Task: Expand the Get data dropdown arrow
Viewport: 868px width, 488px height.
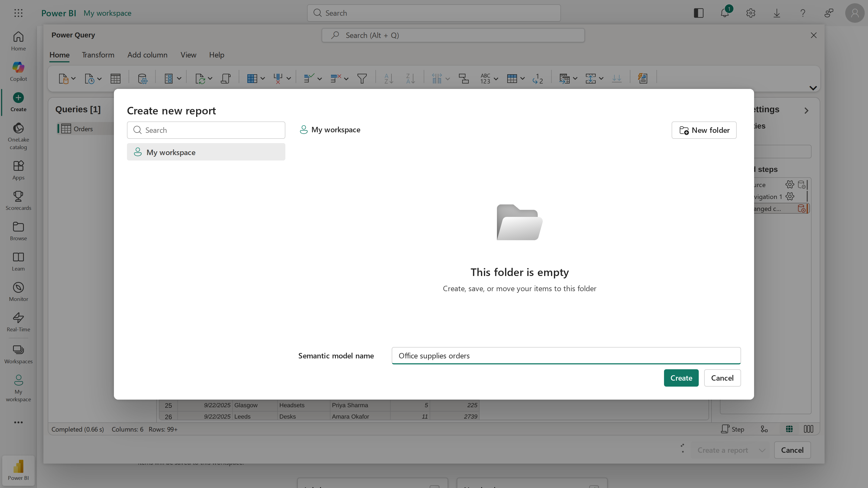Action: [x=74, y=78]
